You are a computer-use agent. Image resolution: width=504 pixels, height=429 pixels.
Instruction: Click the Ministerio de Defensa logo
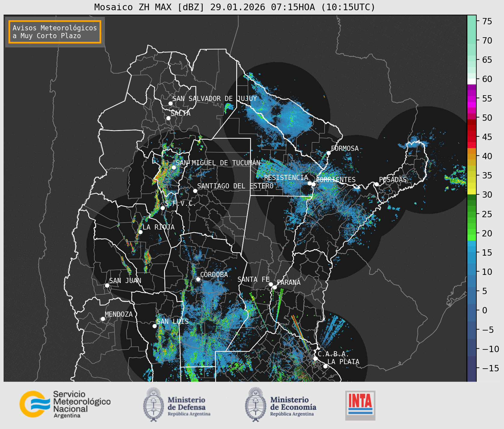[177, 404]
